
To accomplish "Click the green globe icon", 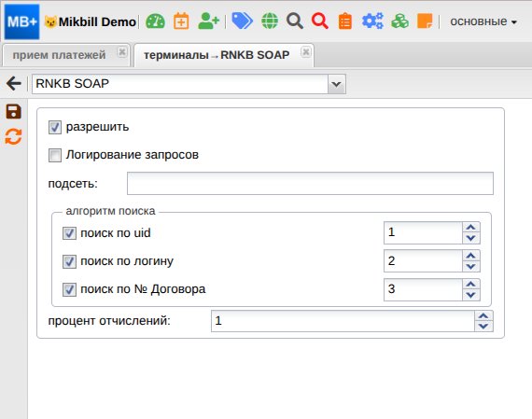I will 270,21.
